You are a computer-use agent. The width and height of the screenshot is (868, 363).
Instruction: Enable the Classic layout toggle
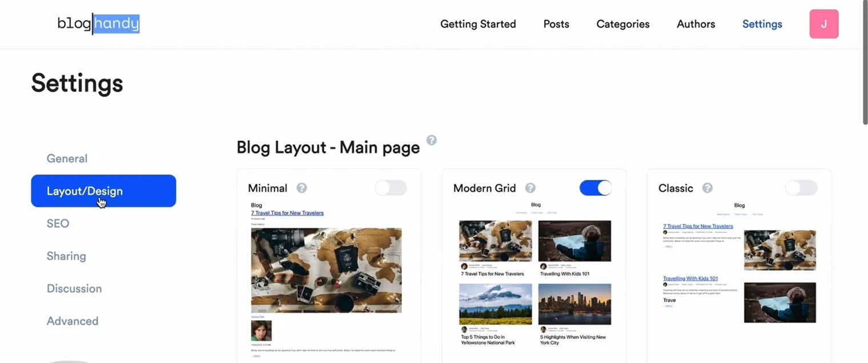[801, 188]
